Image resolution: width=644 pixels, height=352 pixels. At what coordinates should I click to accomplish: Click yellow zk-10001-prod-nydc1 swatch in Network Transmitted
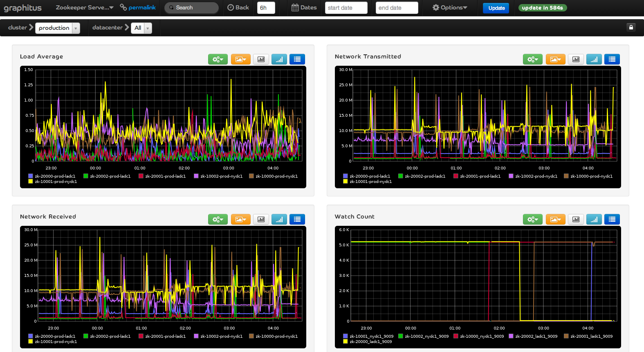(345, 181)
